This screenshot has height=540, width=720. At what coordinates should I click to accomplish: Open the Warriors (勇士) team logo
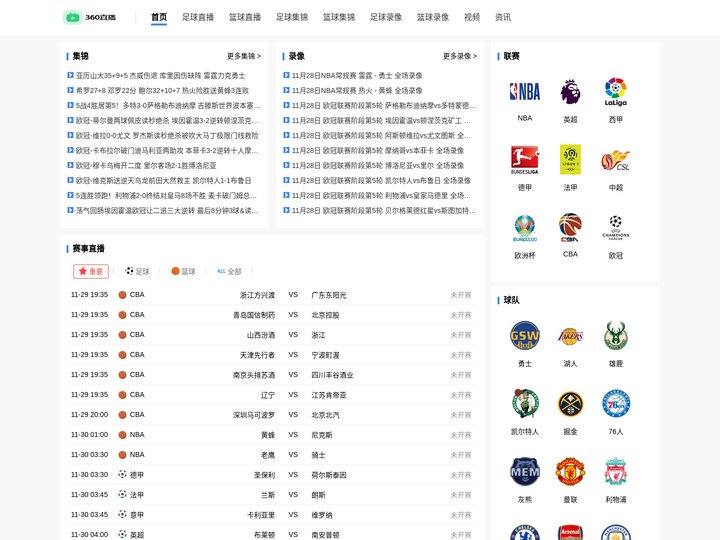(x=524, y=336)
